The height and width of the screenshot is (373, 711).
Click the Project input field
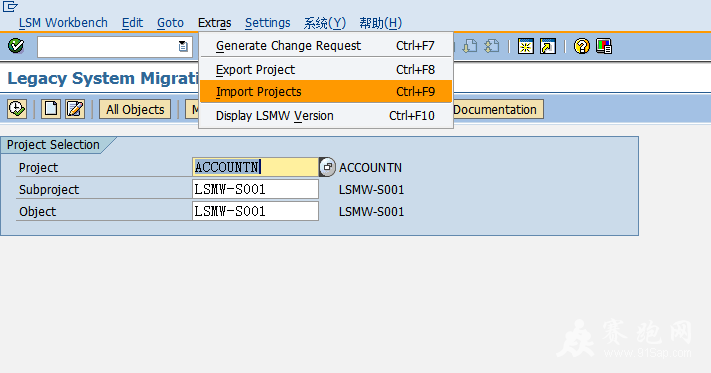(x=255, y=167)
